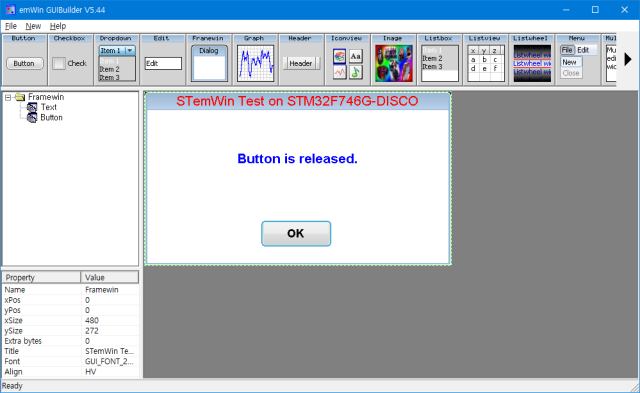The height and width of the screenshot is (393, 640).
Task: Add a Checkbox widget from the palette
Action: click(70, 60)
